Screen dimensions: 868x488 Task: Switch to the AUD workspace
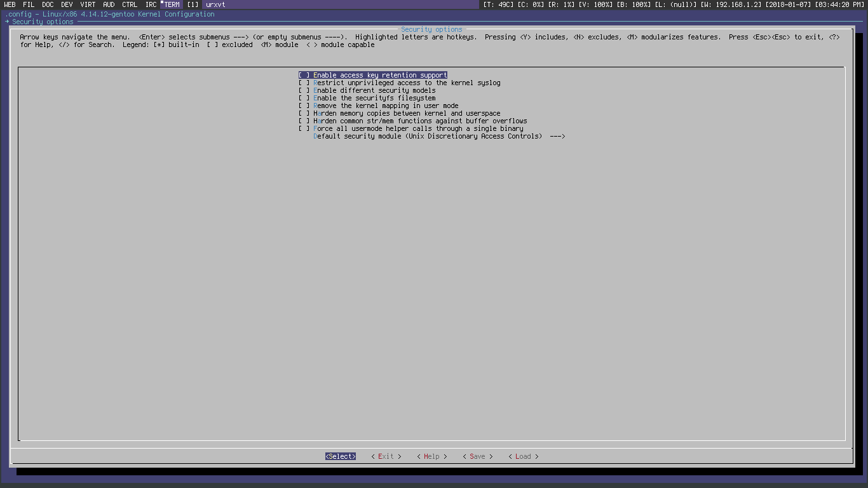point(109,4)
